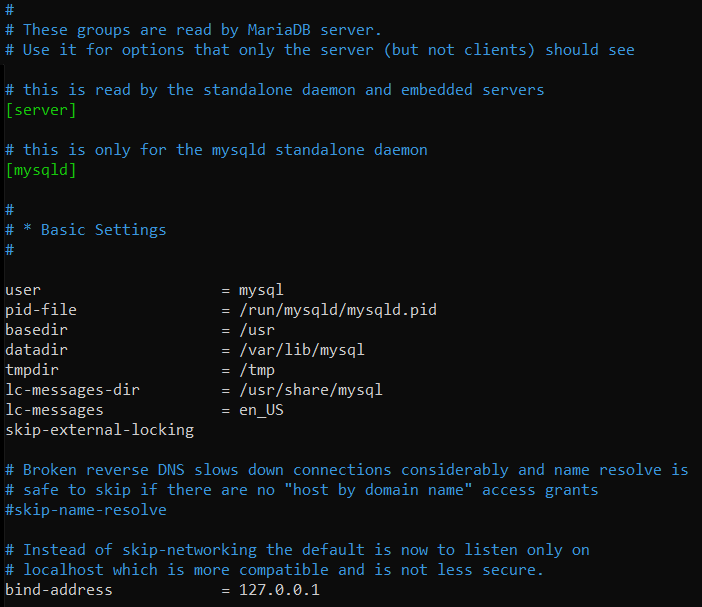Click the pid-file option name

pos(40,310)
